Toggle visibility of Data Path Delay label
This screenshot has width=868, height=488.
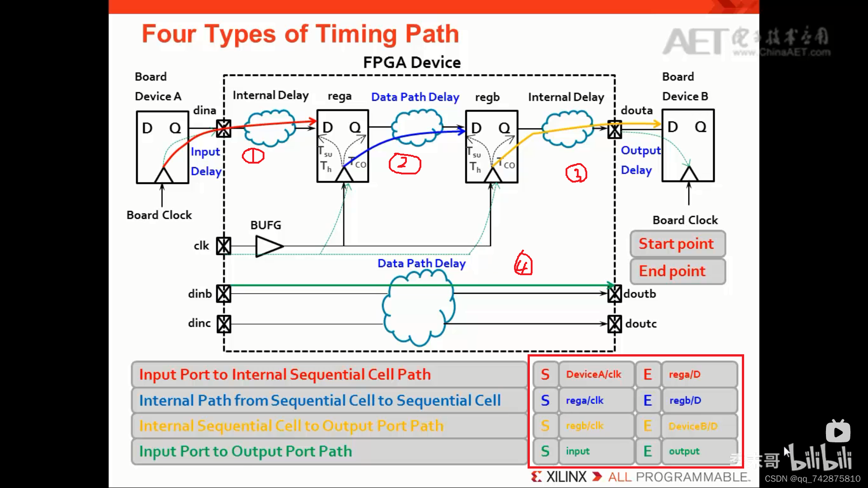pos(415,97)
